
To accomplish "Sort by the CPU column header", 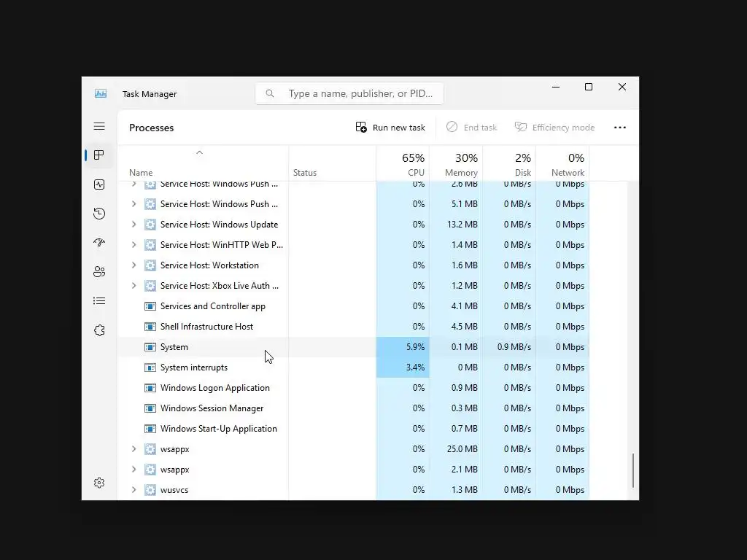I will [403, 164].
